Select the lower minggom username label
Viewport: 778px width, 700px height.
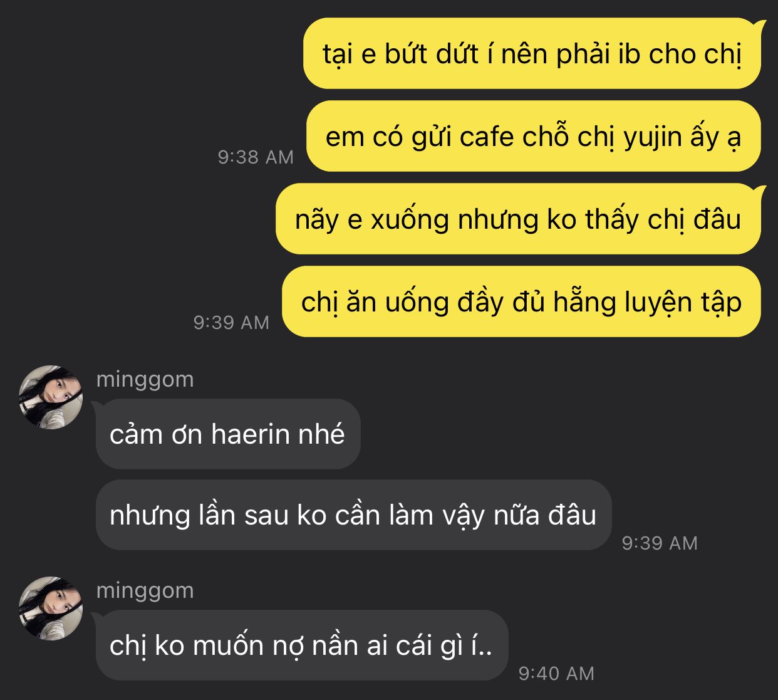(145, 591)
